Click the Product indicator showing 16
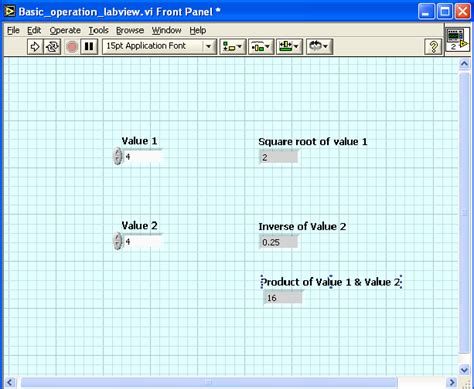Screen dimensions: 474x389 coord(283,298)
